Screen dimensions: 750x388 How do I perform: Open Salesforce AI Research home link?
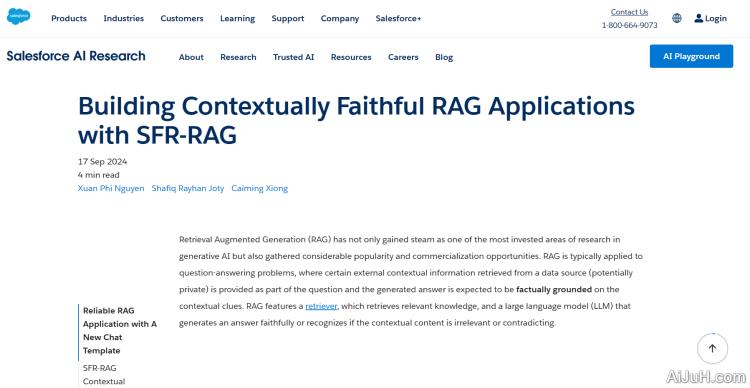[x=76, y=56]
